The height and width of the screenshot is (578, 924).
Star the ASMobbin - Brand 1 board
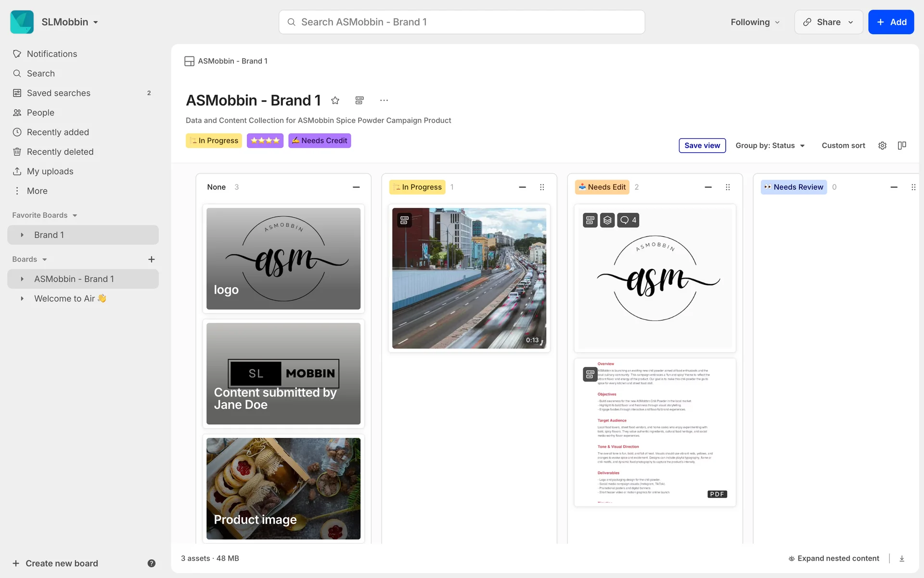335,100
